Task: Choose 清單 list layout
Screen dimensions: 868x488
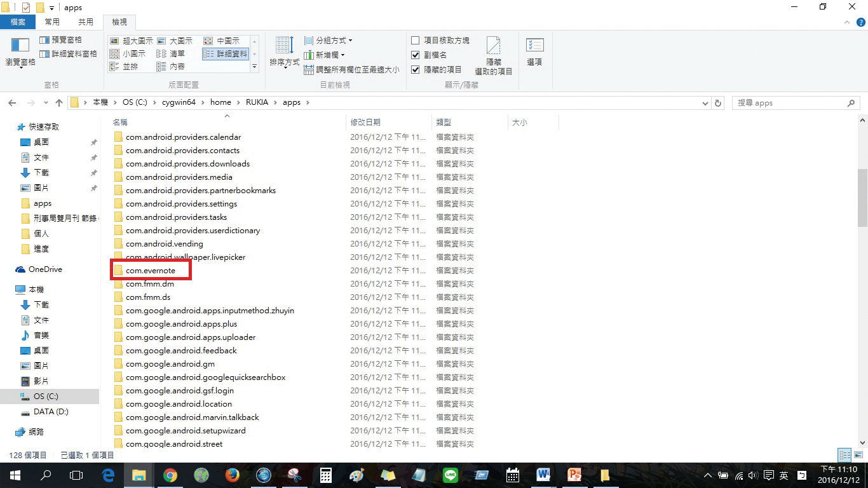Action: [171, 54]
